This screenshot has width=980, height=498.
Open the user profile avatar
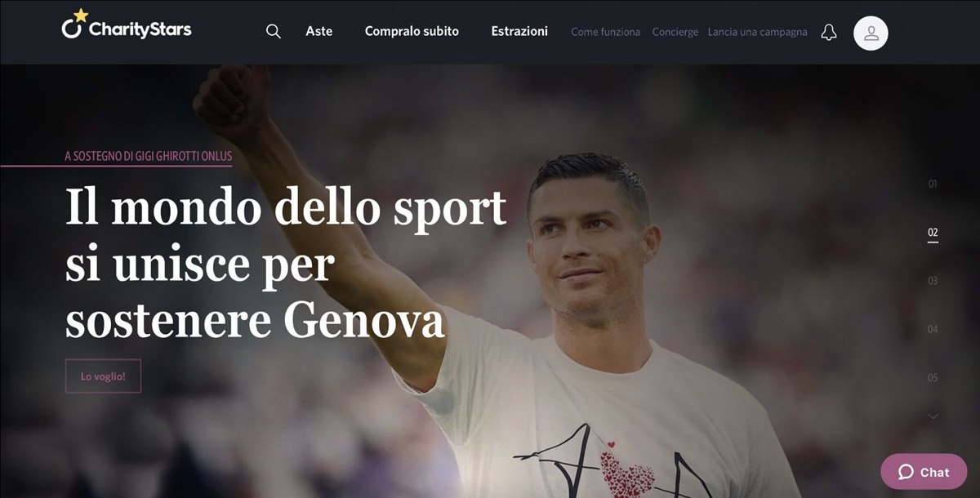[871, 33]
